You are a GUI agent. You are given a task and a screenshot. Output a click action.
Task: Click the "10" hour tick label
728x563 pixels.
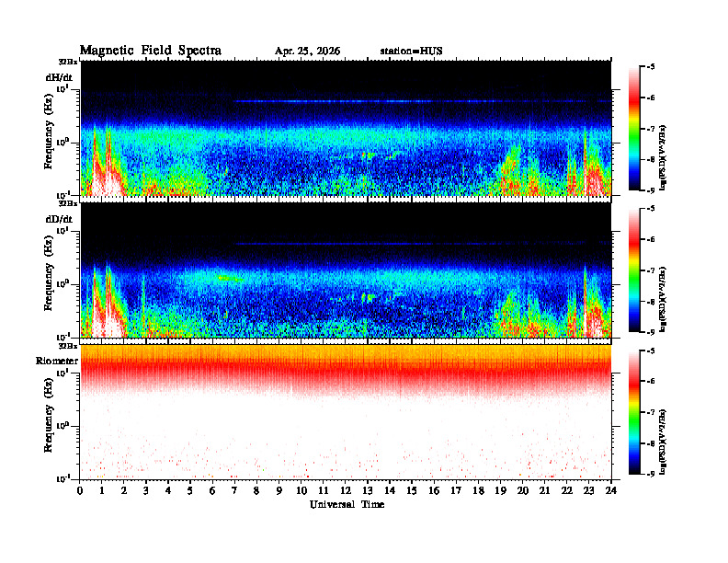click(301, 490)
